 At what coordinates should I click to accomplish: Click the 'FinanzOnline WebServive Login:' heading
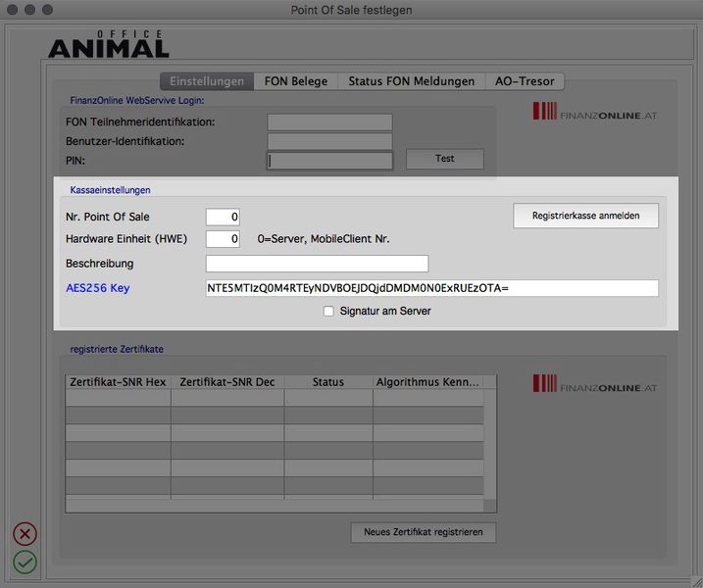point(136,100)
